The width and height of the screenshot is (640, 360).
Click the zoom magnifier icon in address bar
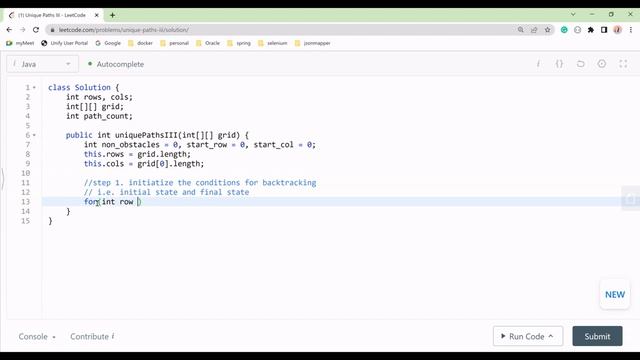520,30
